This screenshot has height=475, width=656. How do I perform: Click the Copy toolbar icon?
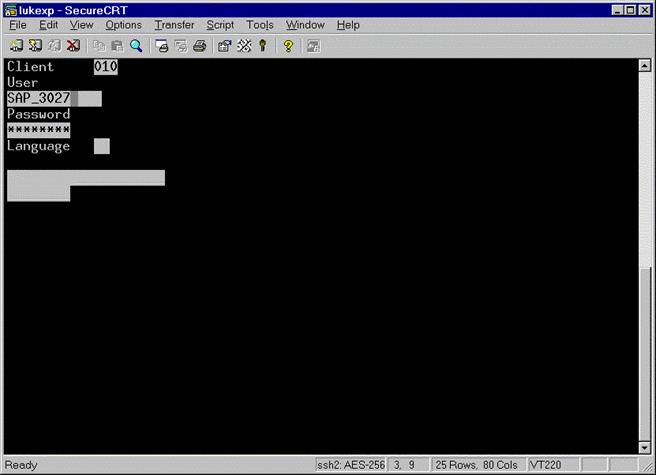point(99,46)
